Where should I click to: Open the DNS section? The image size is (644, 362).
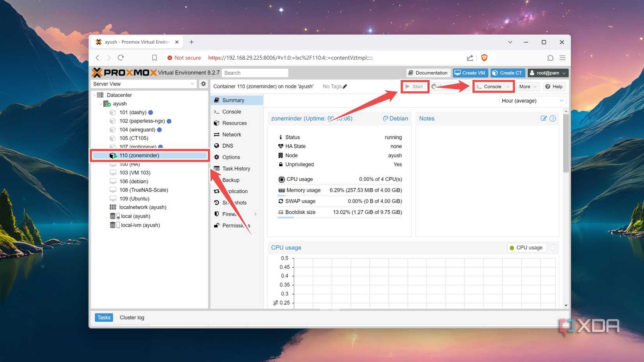coord(237,146)
